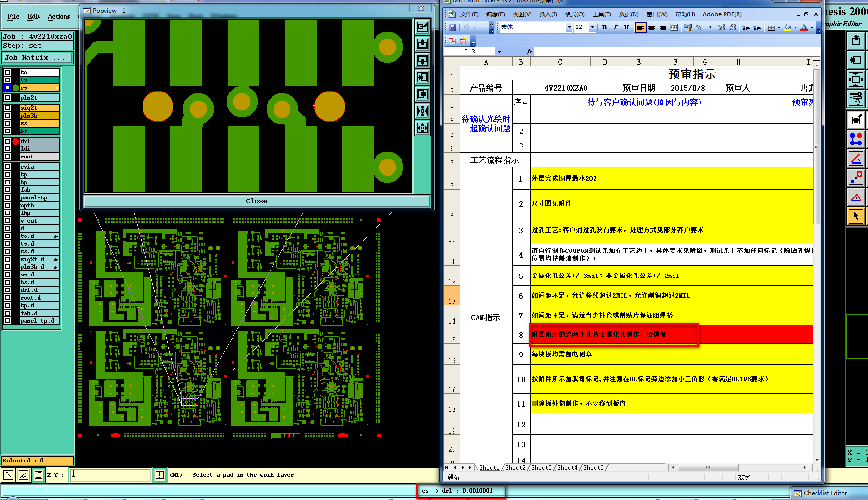Open the File menu in Genesis
The width and height of the screenshot is (868, 500).
pyautogui.click(x=13, y=16)
